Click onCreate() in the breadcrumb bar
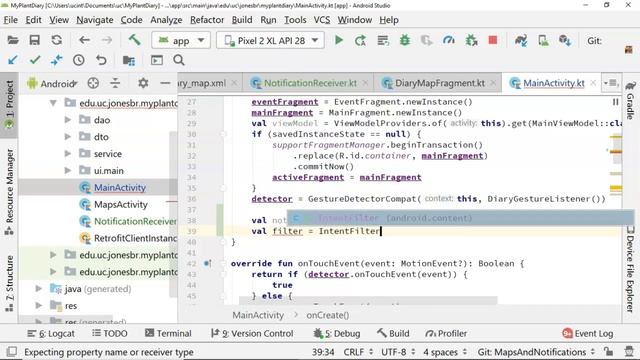 coord(328,315)
